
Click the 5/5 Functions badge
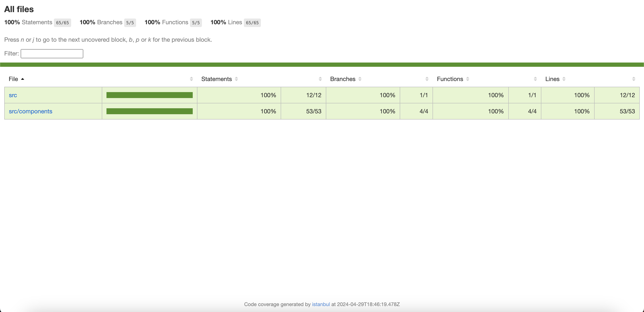point(196,23)
